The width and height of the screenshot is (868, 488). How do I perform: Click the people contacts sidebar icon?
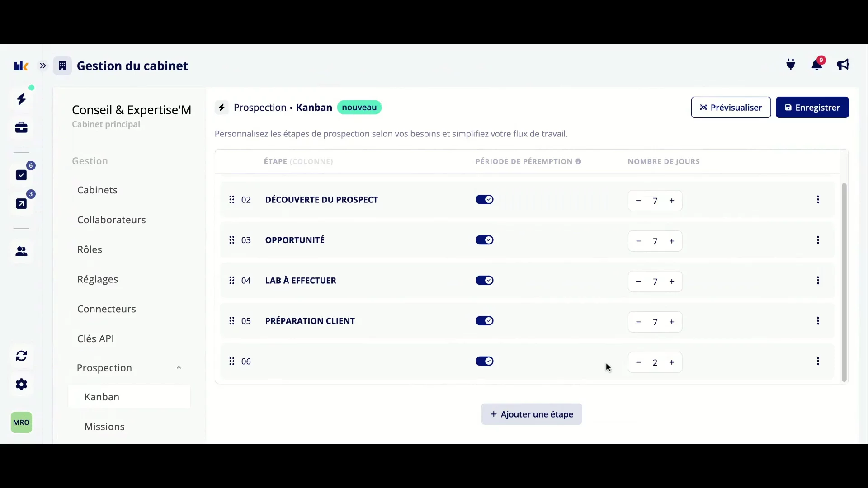click(x=21, y=251)
